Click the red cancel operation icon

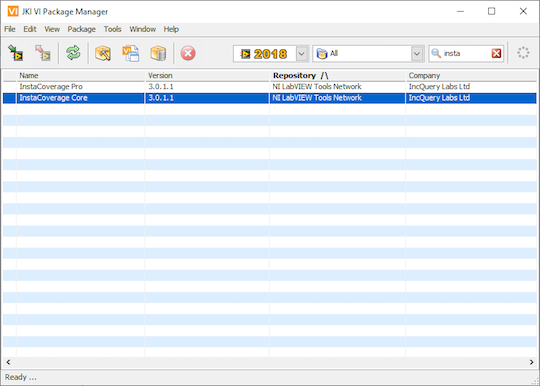click(188, 53)
